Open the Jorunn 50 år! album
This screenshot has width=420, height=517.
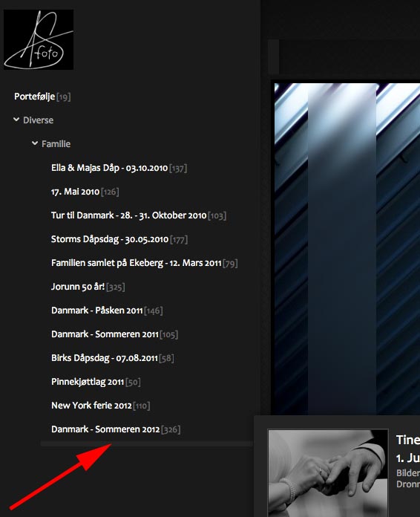pos(78,287)
